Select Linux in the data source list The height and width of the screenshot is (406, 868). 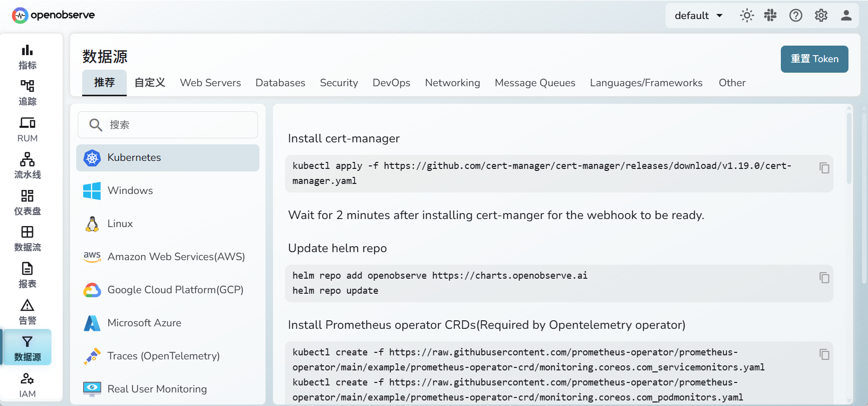pos(120,224)
